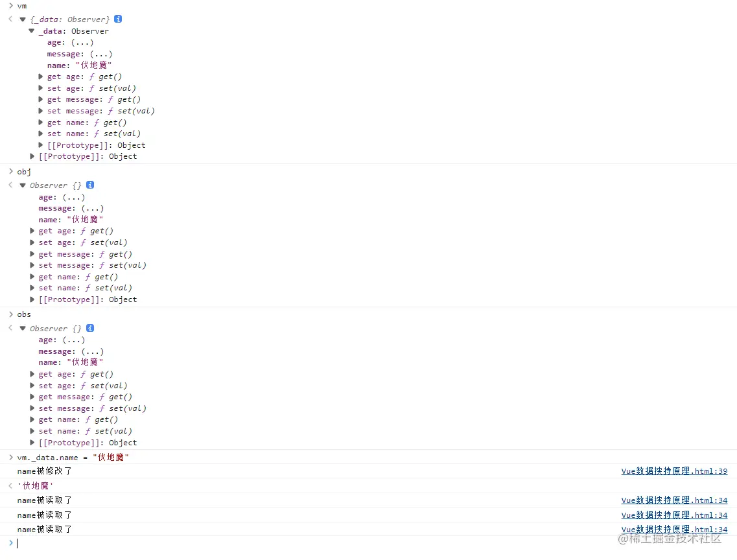737x560 pixels.
Task: Collapse the _data: Observer node
Action: pos(32,31)
